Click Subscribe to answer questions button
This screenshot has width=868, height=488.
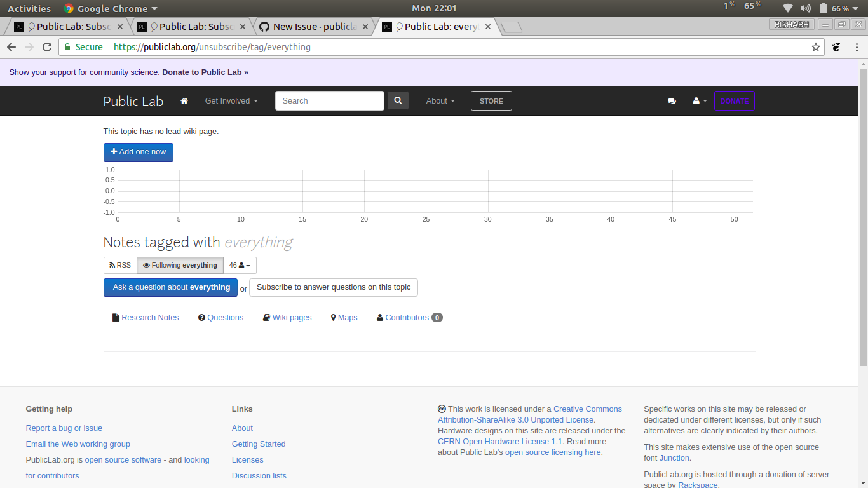334,287
